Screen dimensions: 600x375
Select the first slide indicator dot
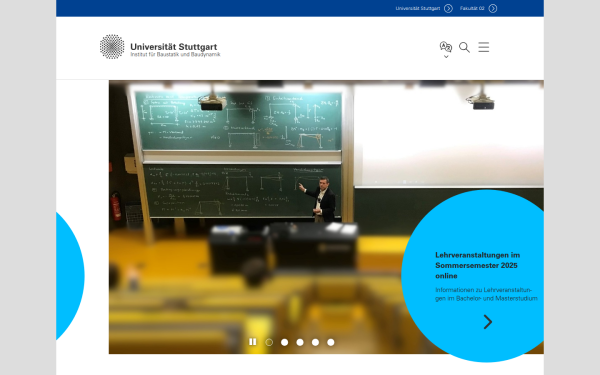click(x=269, y=342)
